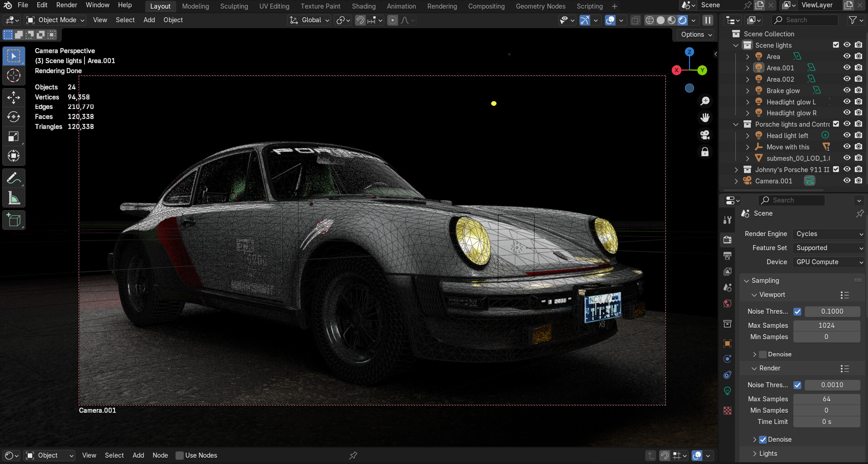
Task: Click the viewport Max Samples field
Action: point(826,326)
